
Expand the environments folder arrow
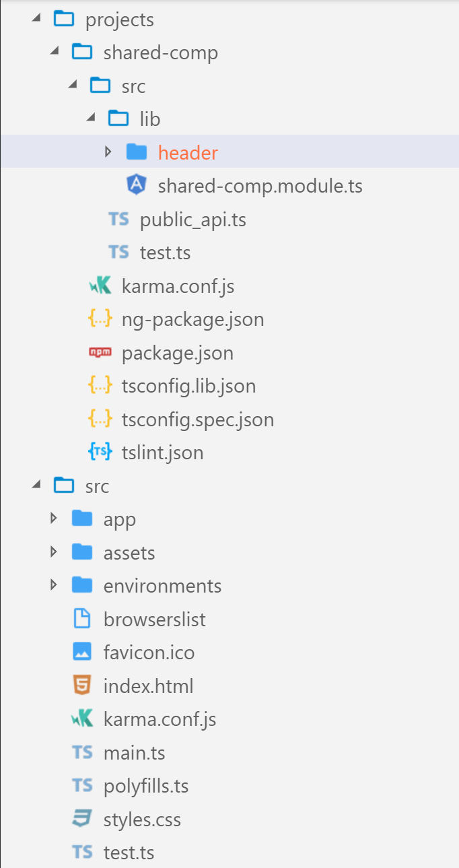[54, 585]
